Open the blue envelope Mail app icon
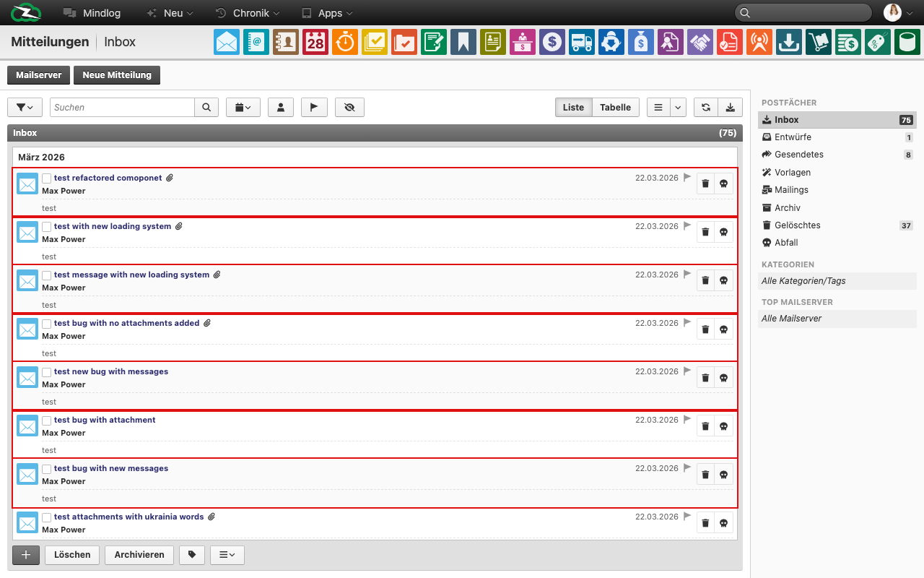The image size is (924, 578). (227, 42)
